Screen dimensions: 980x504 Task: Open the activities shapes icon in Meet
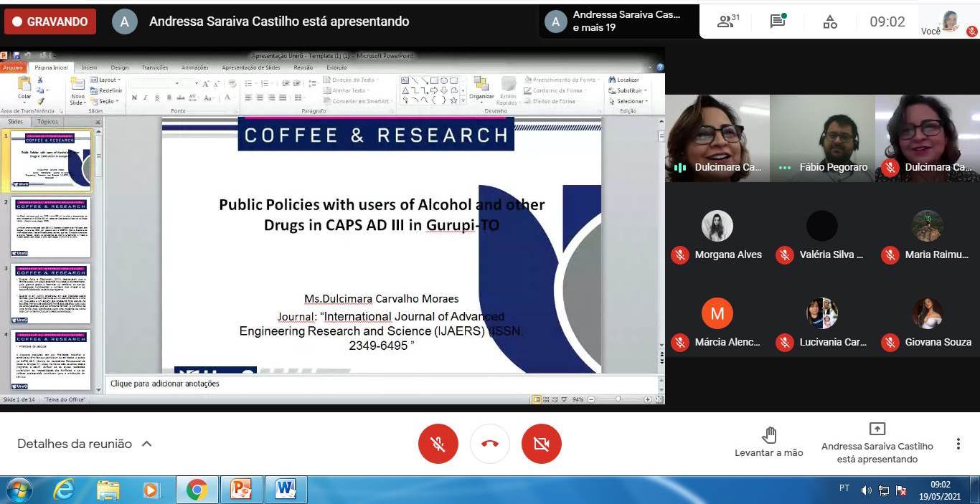[x=830, y=22]
